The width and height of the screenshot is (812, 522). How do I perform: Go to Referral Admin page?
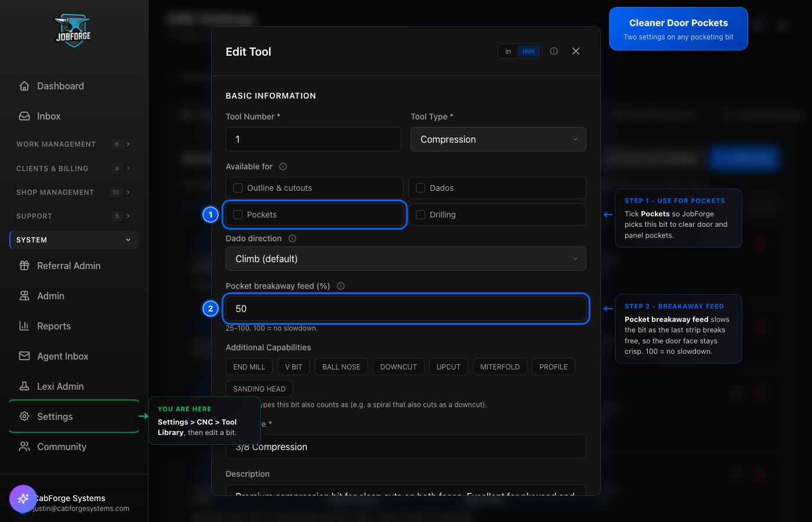coord(74,266)
